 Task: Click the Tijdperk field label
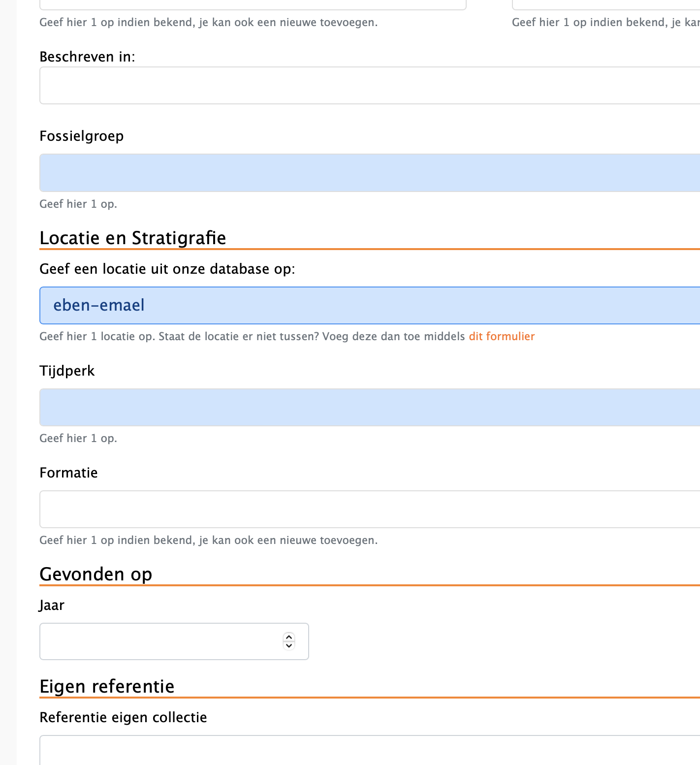point(67,371)
